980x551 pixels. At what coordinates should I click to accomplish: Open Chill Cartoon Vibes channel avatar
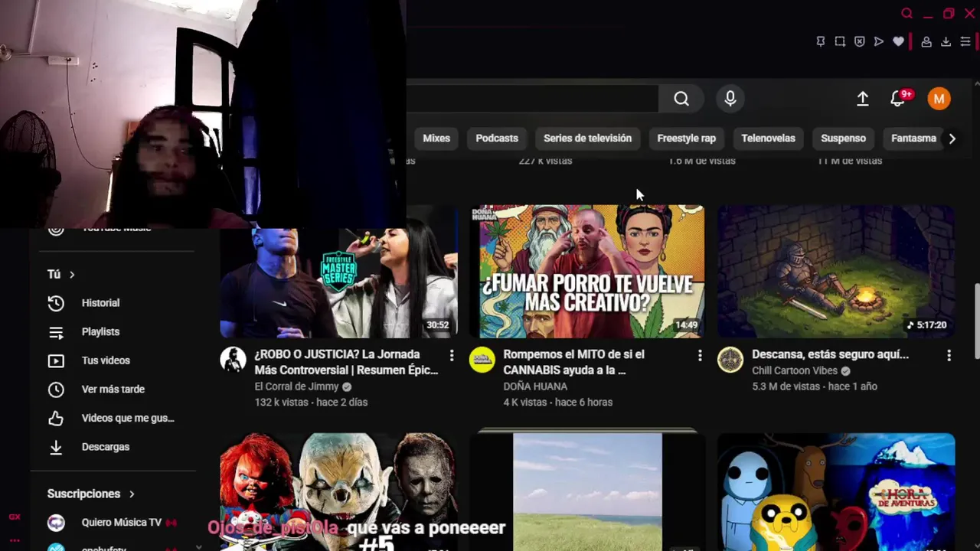point(730,360)
